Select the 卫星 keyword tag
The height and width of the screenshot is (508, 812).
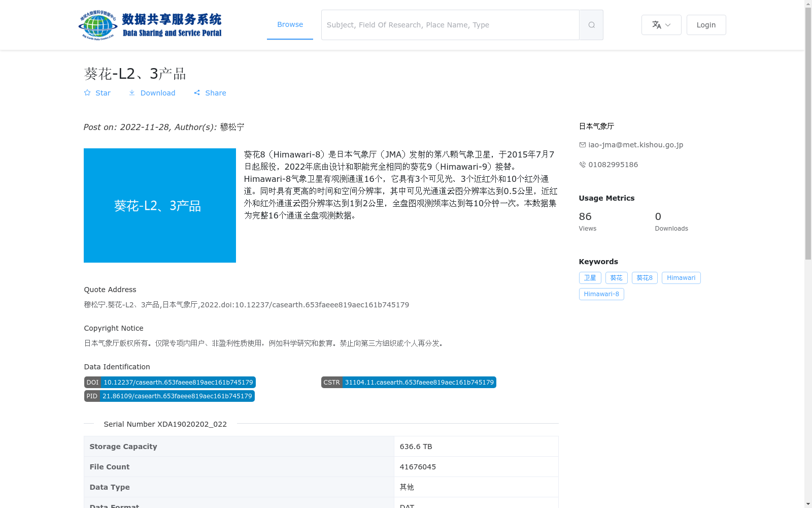point(590,278)
